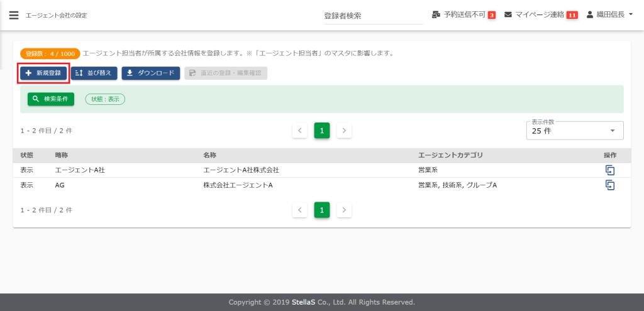Focus the 登録者検索 search field
The width and height of the screenshot is (644, 311).
point(372,16)
